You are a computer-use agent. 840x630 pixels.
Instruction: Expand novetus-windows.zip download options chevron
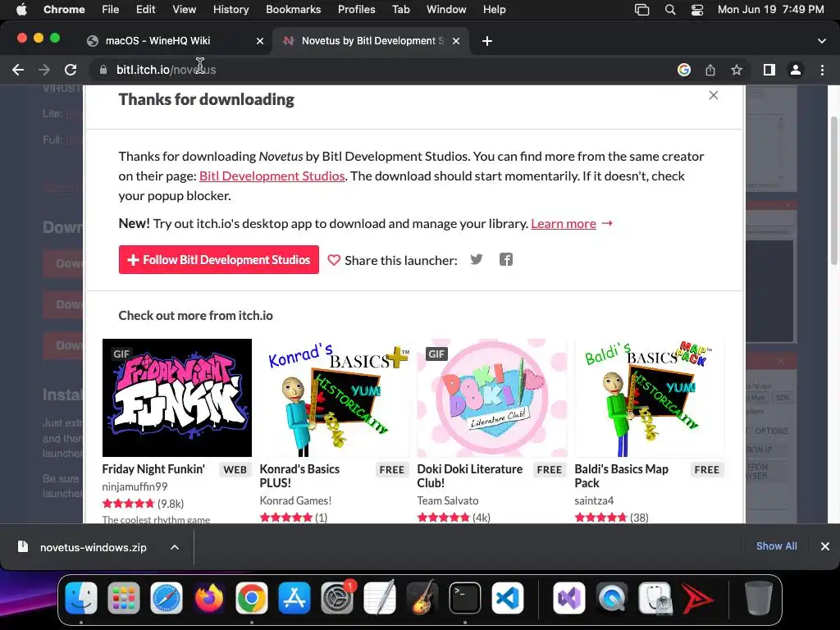click(x=175, y=547)
